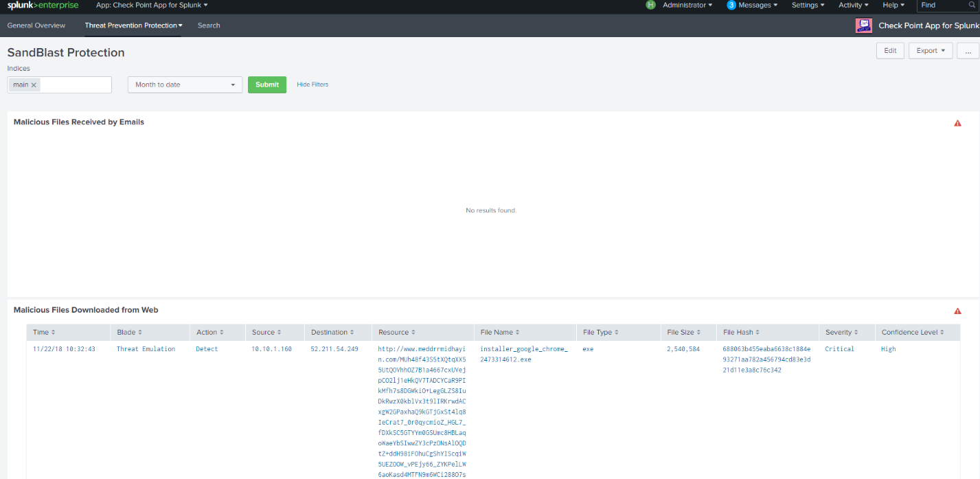The image size is (980, 479).
Task: Click destination IP 52.211.54.249
Action: point(334,349)
